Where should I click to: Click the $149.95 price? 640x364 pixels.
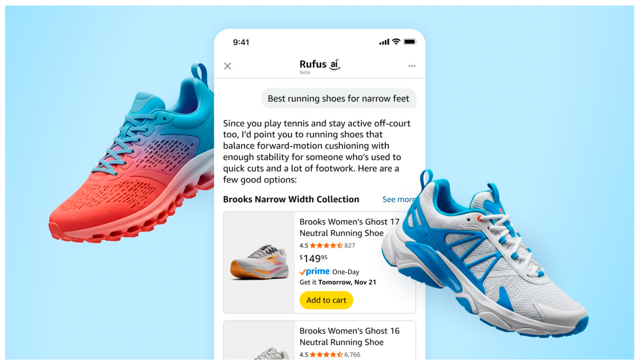(x=313, y=258)
